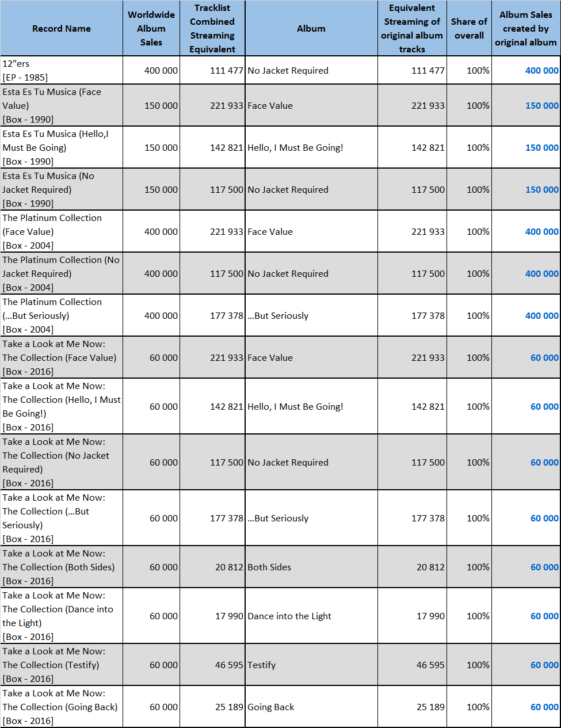Screen dimensions: 561x728
Task: Click the Both Sides album cell
Action: [311, 567]
